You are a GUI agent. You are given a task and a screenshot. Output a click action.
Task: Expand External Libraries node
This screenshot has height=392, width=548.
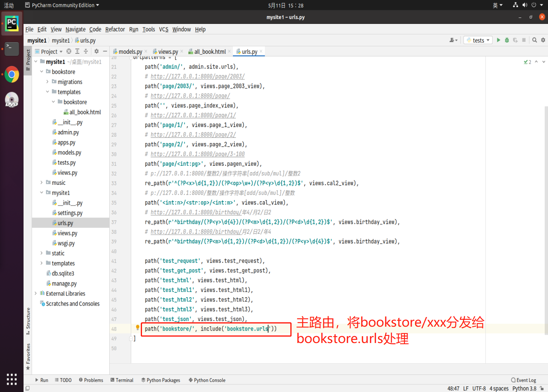point(36,293)
